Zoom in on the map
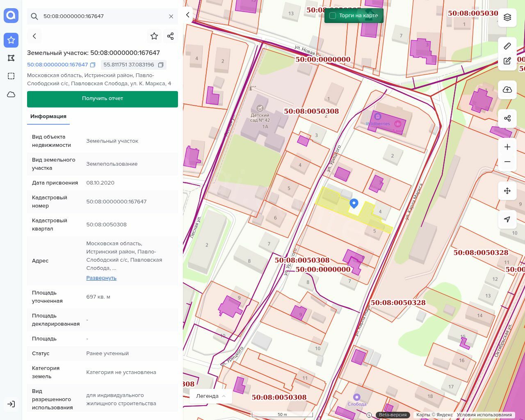This screenshot has height=420, width=525. tap(507, 147)
